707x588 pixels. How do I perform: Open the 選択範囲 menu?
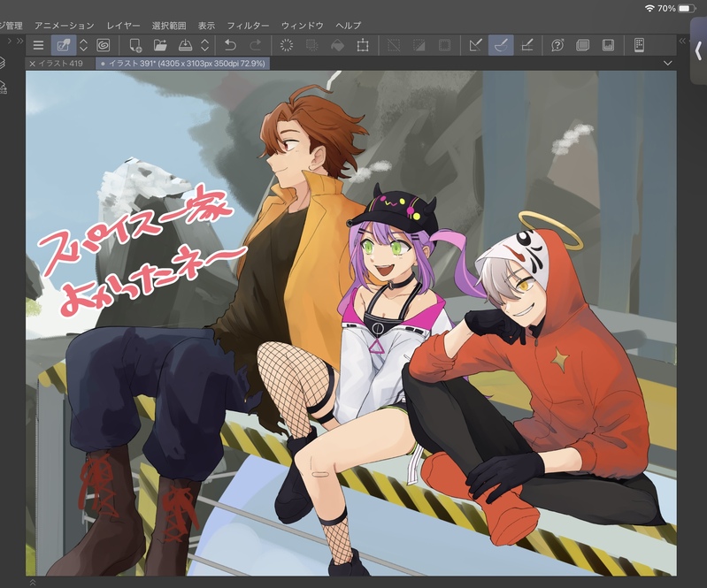pos(169,26)
